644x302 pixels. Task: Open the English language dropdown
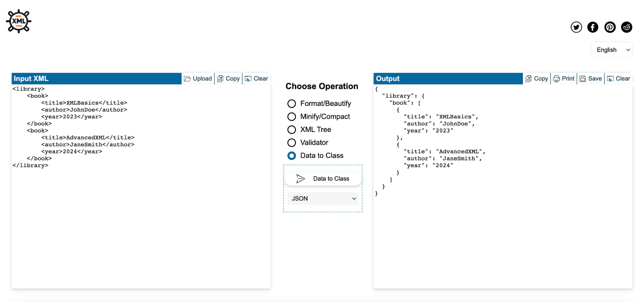612,50
